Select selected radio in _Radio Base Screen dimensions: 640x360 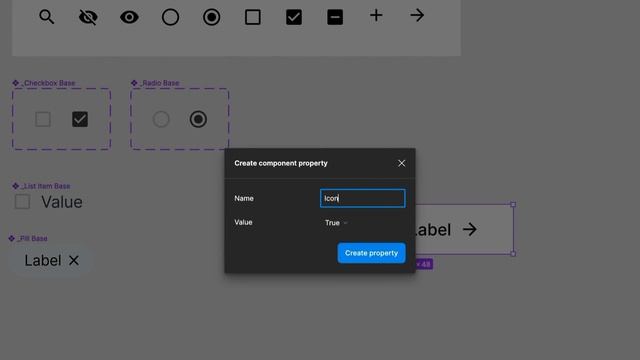[198, 119]
